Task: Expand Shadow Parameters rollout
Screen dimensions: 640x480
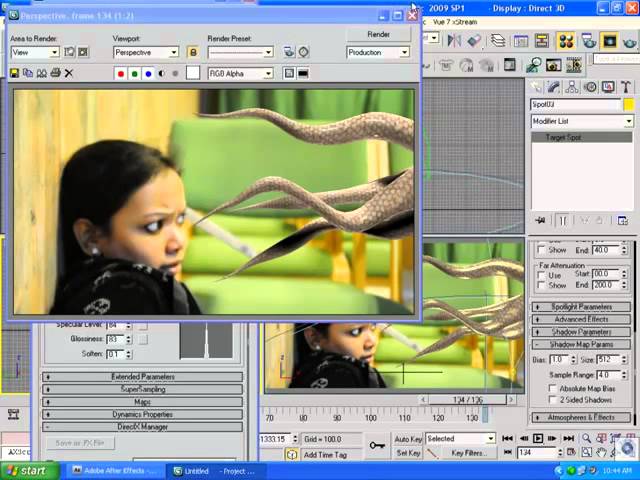Action: (x=581, y=332)
